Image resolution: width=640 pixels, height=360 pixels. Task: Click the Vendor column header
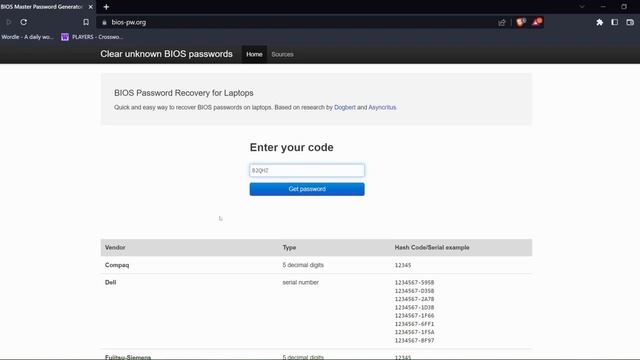115,247
